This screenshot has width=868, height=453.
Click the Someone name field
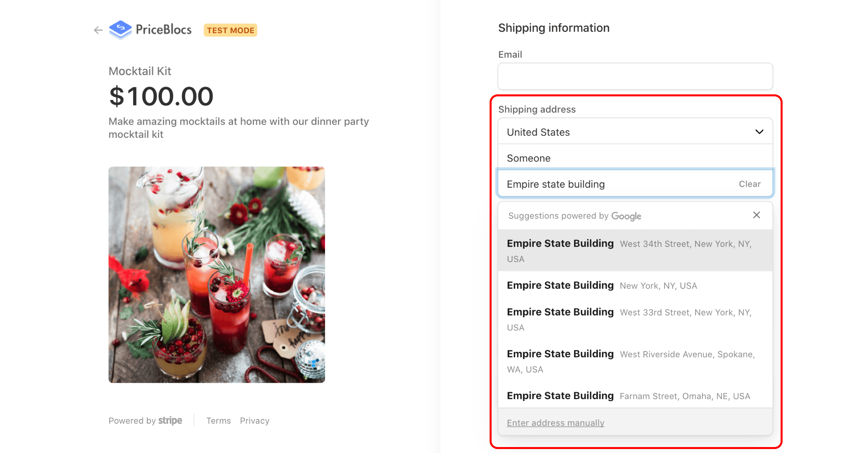pyautogui.click(x=635, y=158)
